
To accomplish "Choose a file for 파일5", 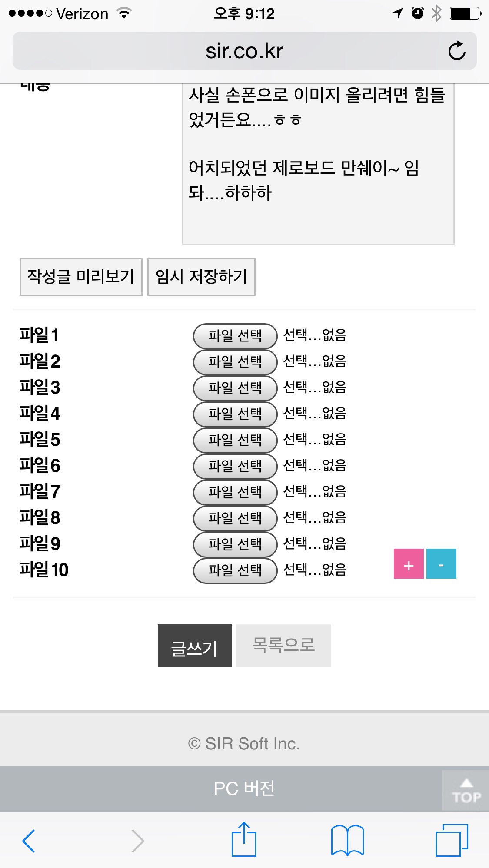I will (235, 440).
